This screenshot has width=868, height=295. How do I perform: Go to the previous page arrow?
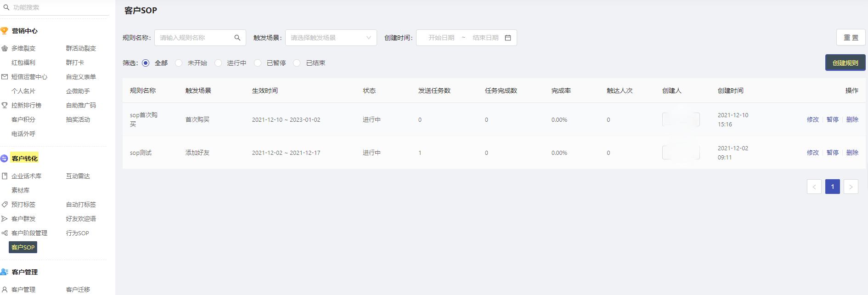(x=814, y=187)
